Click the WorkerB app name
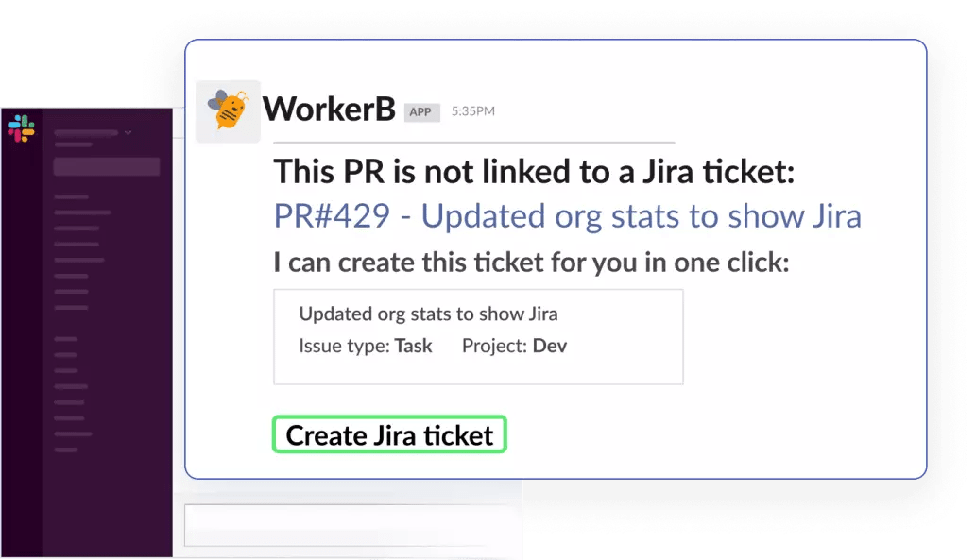This screenshot has width=976, height=560. (x=329, y=109)
